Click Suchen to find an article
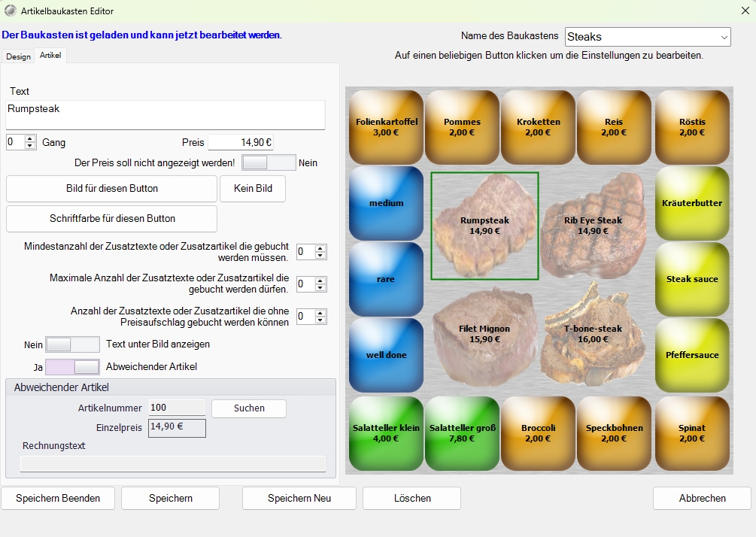The image size is (756, 537). click(249, 408)
